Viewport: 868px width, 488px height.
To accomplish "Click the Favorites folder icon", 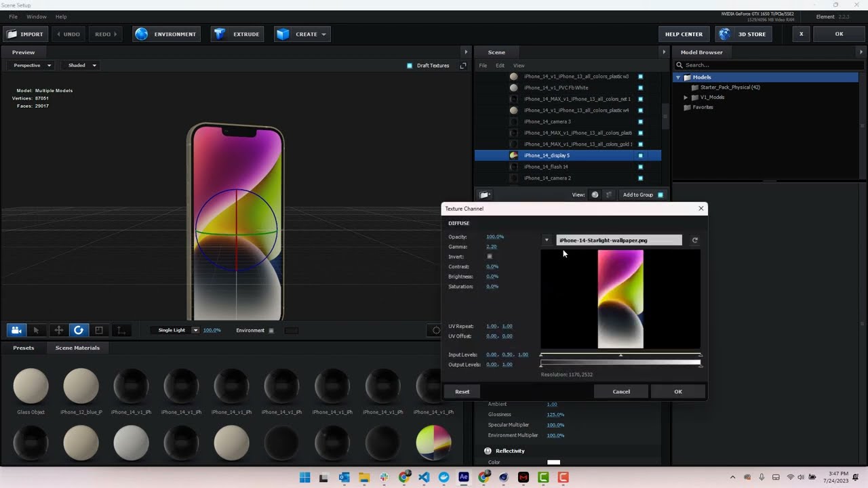I will pos(687,107).
